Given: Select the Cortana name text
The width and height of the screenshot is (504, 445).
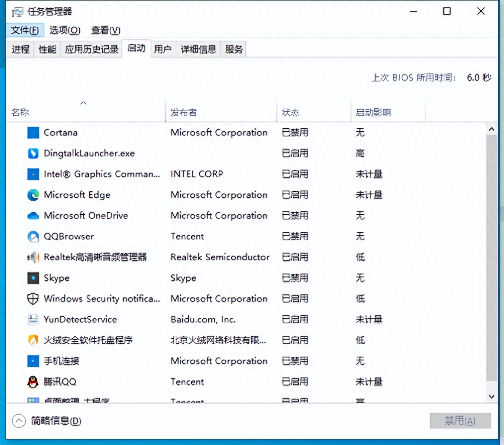Looking at the screenshot, I should click(61, 132).
